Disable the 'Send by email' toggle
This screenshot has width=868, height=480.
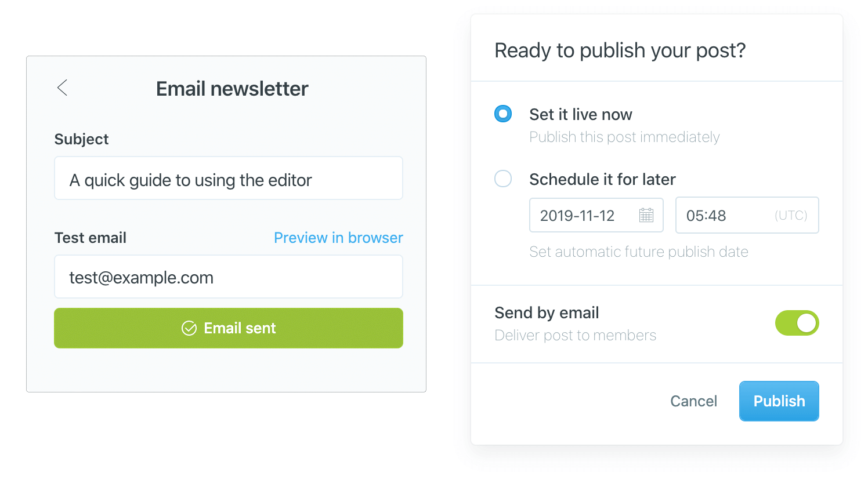click(797, 323)
